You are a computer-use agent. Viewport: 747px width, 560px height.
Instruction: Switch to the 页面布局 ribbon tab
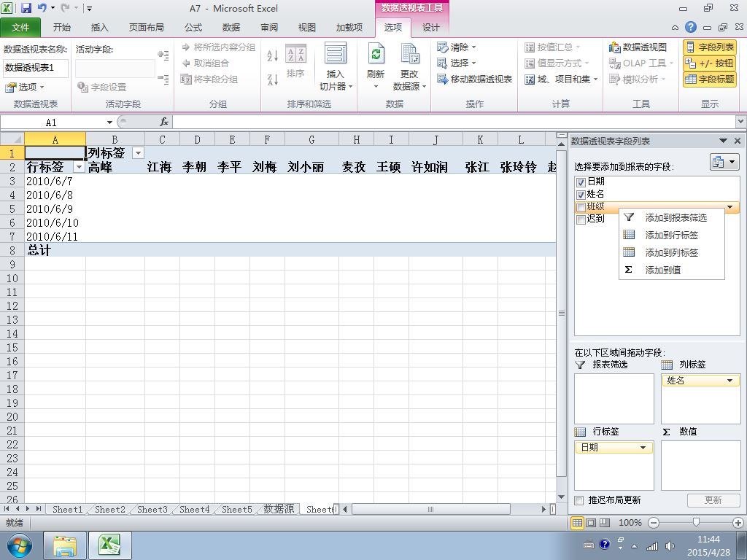tap(146, 28)
